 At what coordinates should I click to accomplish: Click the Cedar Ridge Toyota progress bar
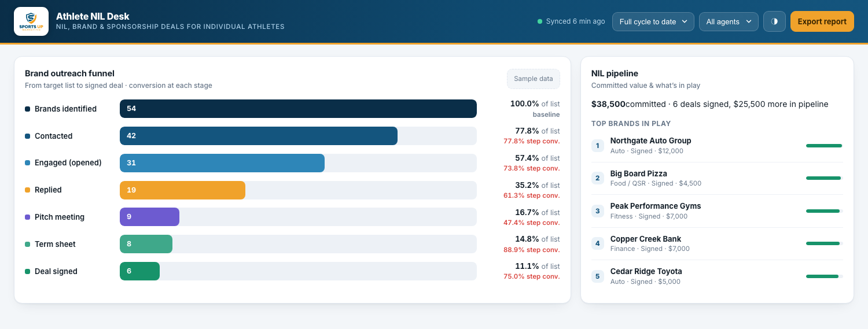click(x=824, y=276)
